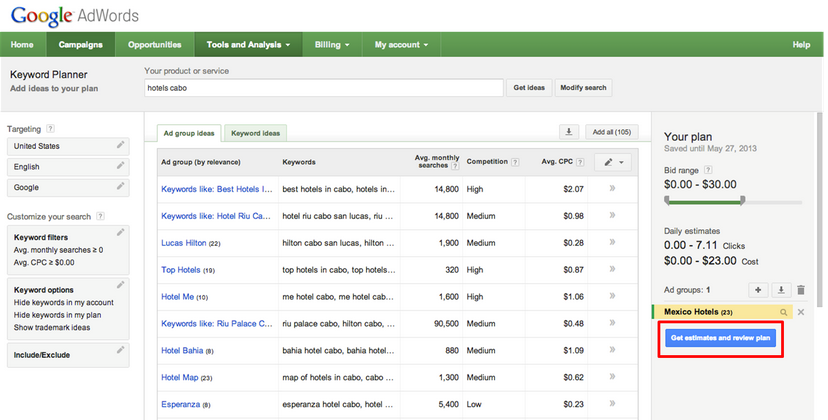Viewport: 828px width, 420px height.
Task: Add Top Hotels group to plan arrows
Action: [x=613, y=269]
